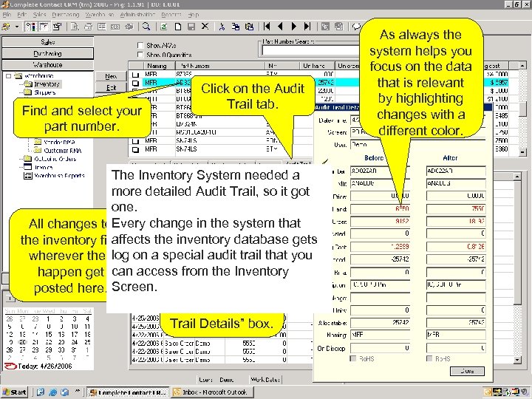Toggle RoHS checkbox under After column
The height and width of the screenshot is (399, 532).
429,358
